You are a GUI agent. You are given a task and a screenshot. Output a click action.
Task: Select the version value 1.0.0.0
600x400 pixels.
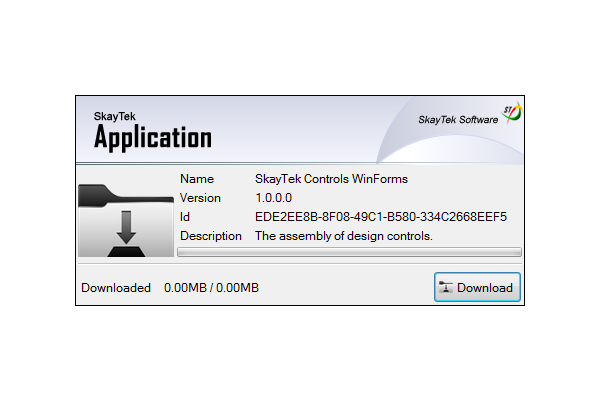[x=273, y=198]
